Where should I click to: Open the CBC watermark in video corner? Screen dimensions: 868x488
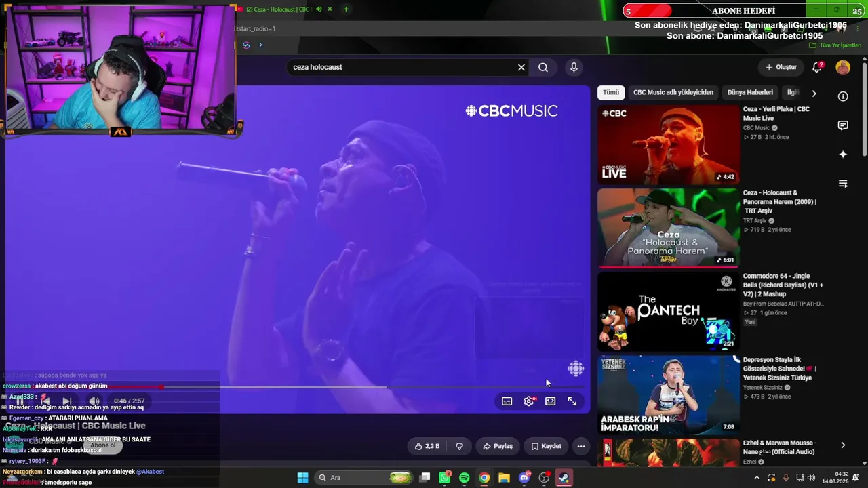pos(576,368)
